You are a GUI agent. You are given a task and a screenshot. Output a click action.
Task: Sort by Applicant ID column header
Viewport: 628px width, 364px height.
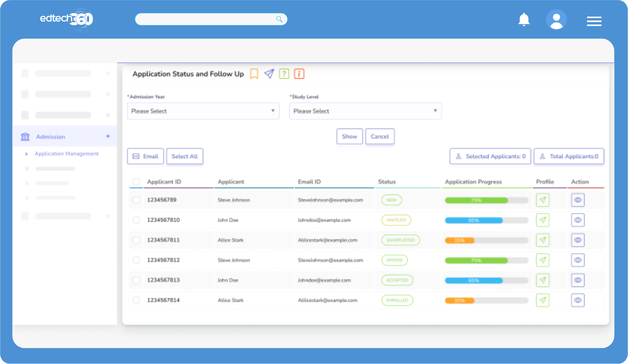pos(164,182)
